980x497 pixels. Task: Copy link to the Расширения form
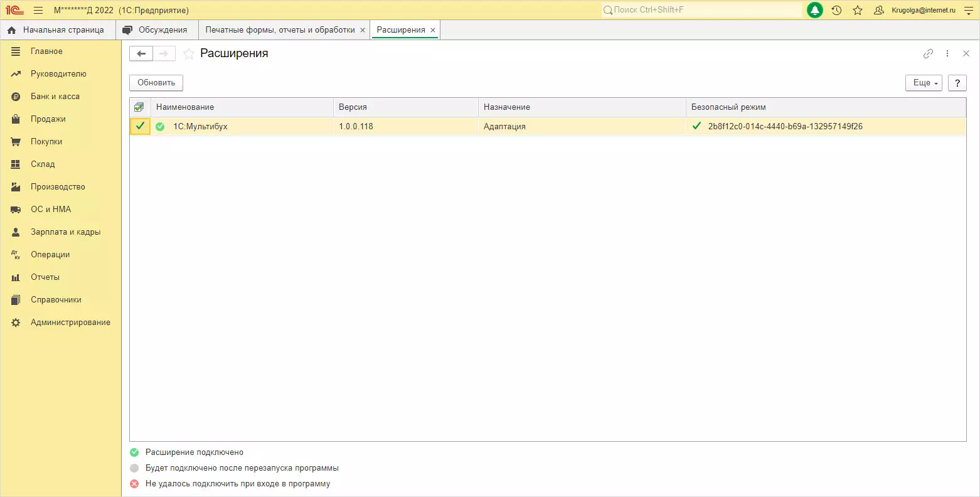[x=928, y=54]
